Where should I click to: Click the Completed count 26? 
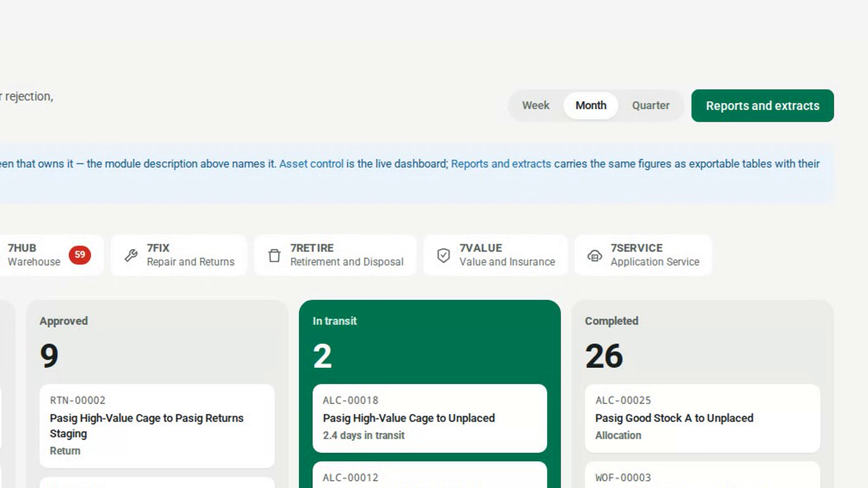click(604, 356)
